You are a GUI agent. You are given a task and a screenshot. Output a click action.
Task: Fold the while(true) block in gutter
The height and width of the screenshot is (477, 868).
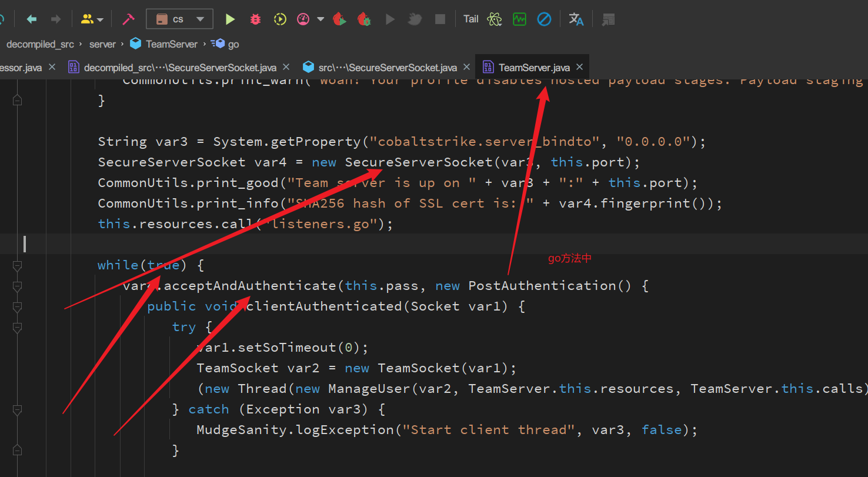(17, 266)
